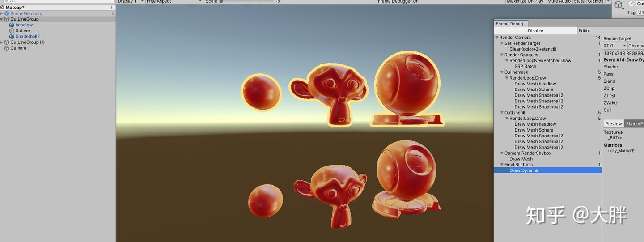
Task: Collapse the Set RenderTarget node
Action: (x=502, y=43)
